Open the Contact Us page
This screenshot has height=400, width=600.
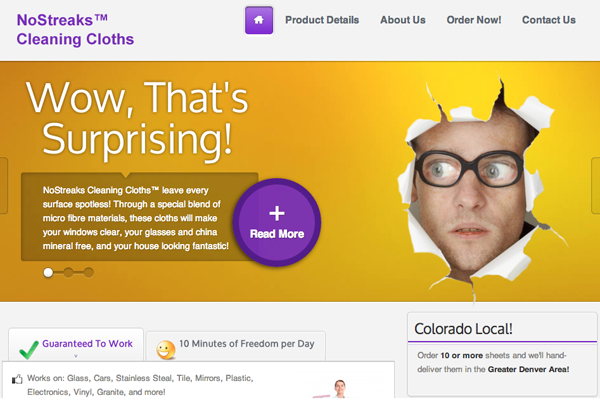(x=548, y=20)
